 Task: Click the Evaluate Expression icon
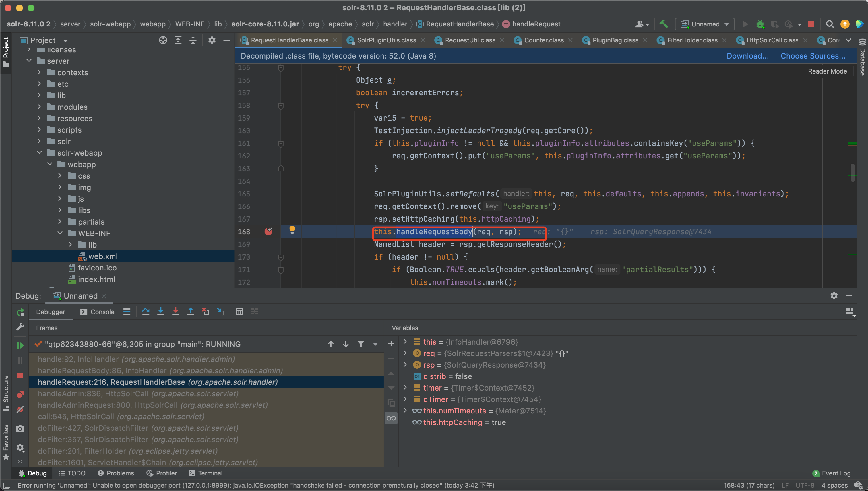pos(239,311)
